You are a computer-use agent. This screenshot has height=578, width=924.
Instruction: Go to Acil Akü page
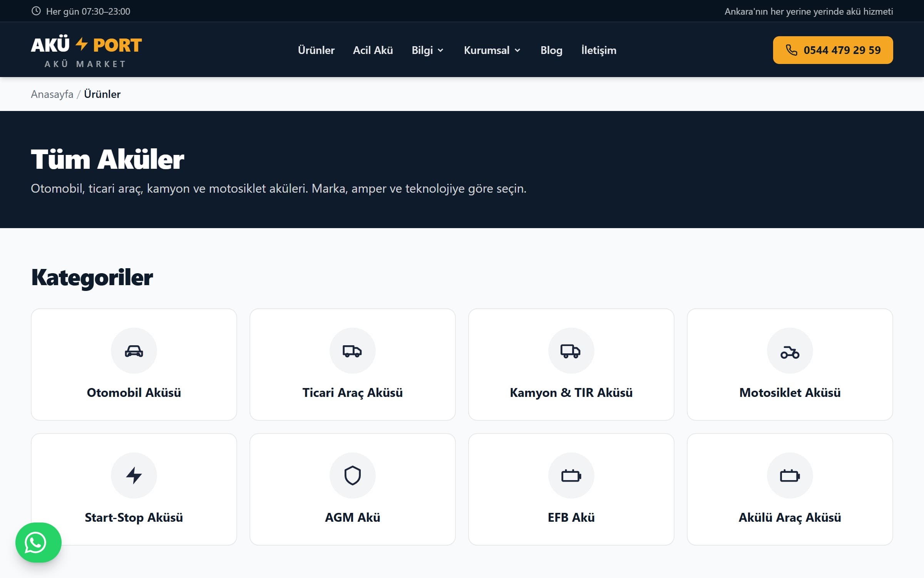pyautogui.click(x=373, y=50)
